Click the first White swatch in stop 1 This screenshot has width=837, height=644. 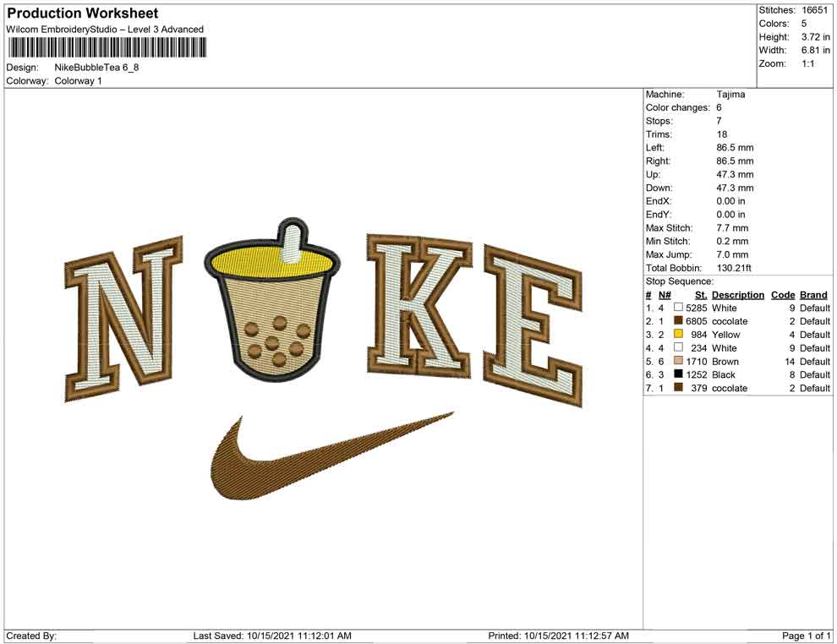678,308
